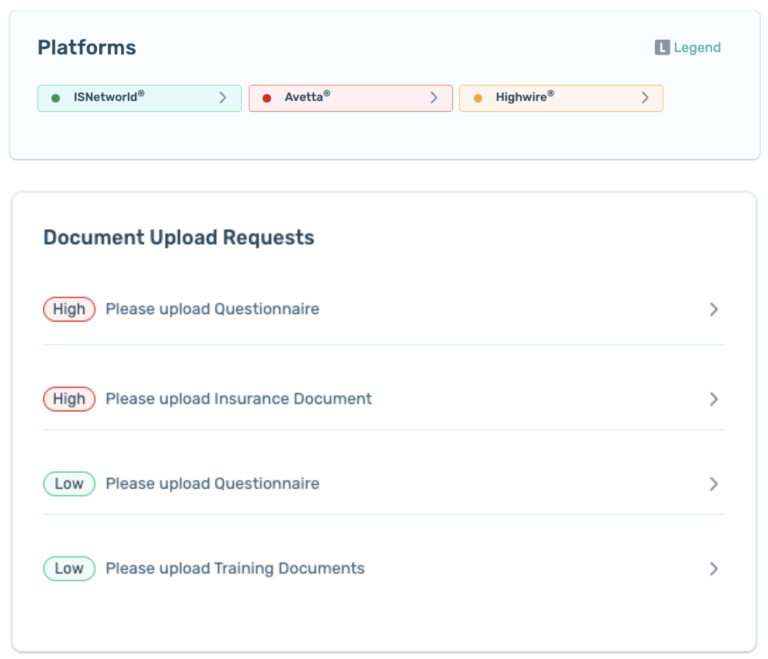Click the green status dot for ISNetworld
The height and width of the screenshot is (659, 768).
[56, 98]
